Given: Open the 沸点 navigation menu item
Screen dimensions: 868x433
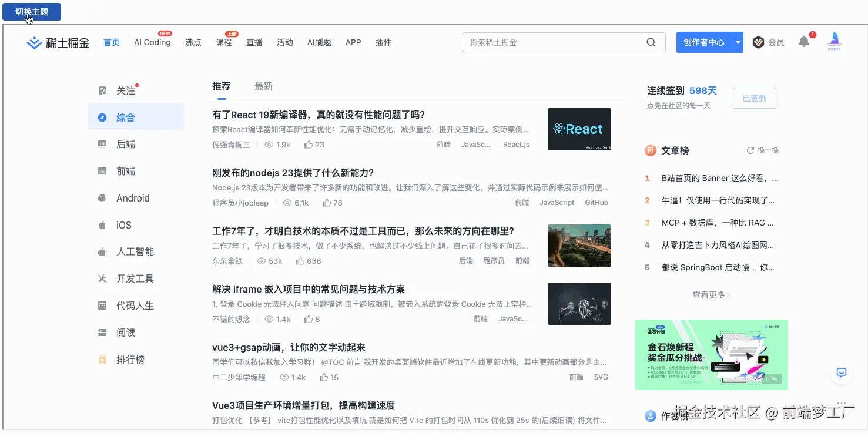Looking at the screenshot, I should pos(193,42).
